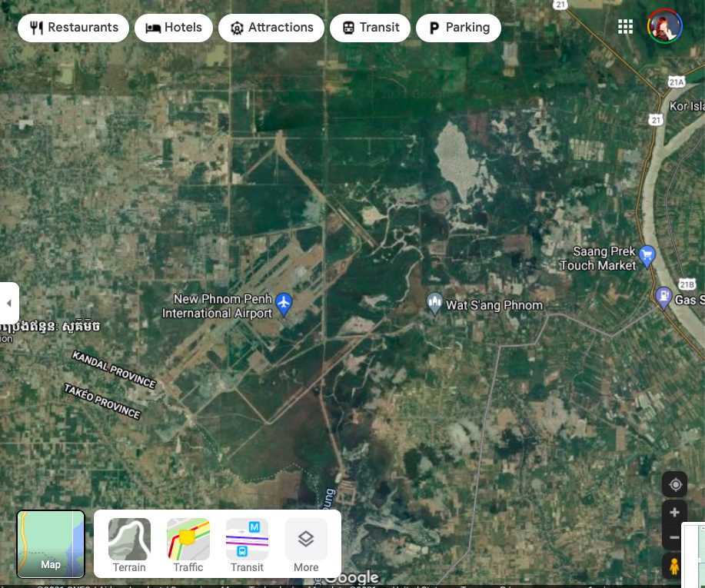
Task: Click the gas station map marker
Action: 663,296
